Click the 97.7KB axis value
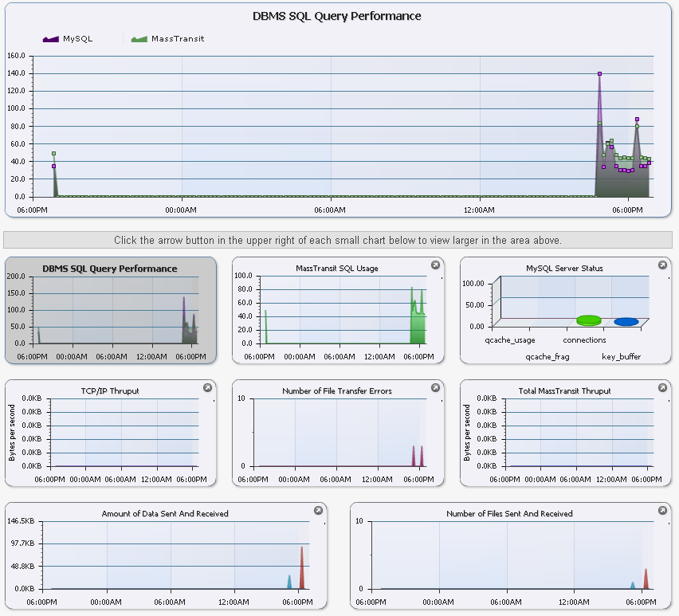Image resolution: width=679 pixels, height=616 pixels. tap(22, 543)
